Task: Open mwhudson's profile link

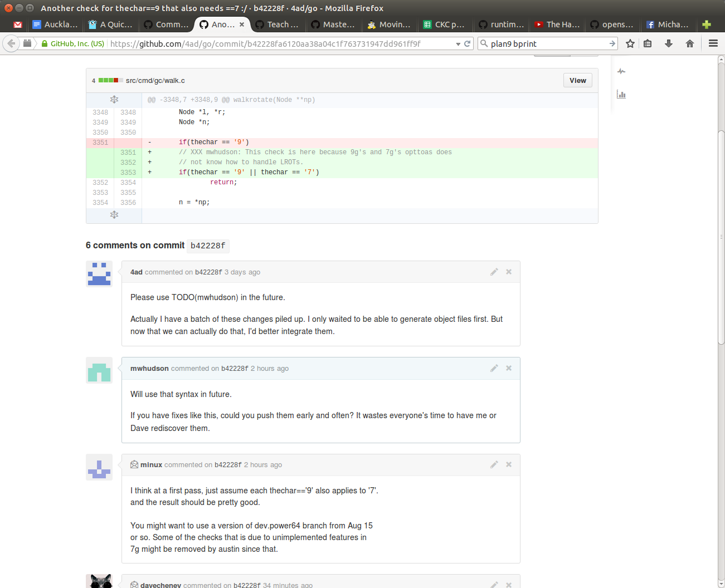Action: pyautogui.click(x=149, y=369)
